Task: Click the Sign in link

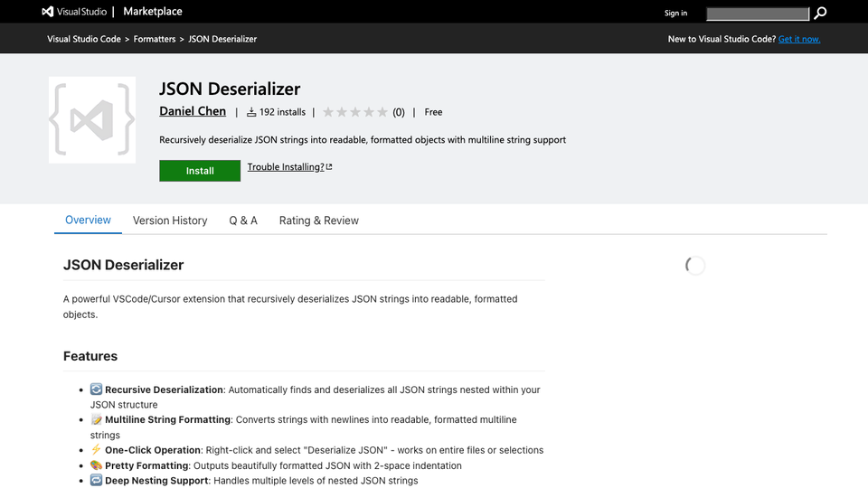Action: [x=675, y=14]
